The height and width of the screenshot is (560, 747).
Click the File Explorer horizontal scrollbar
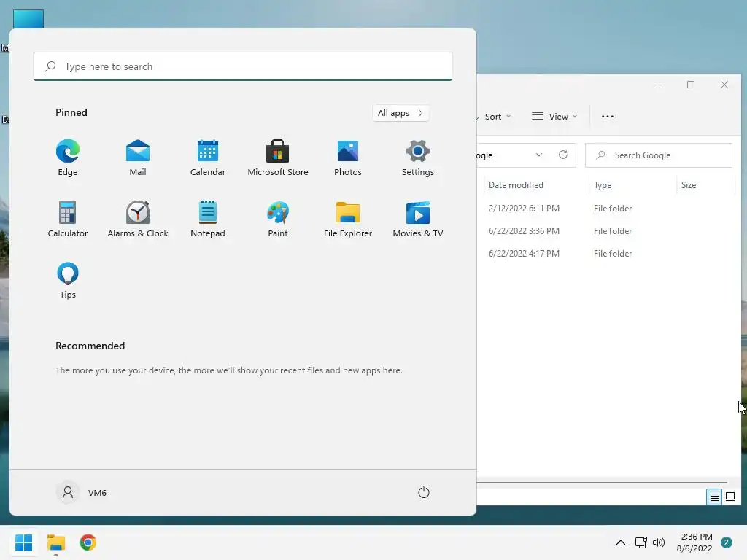pyautogui.click(x=602, y=483)
